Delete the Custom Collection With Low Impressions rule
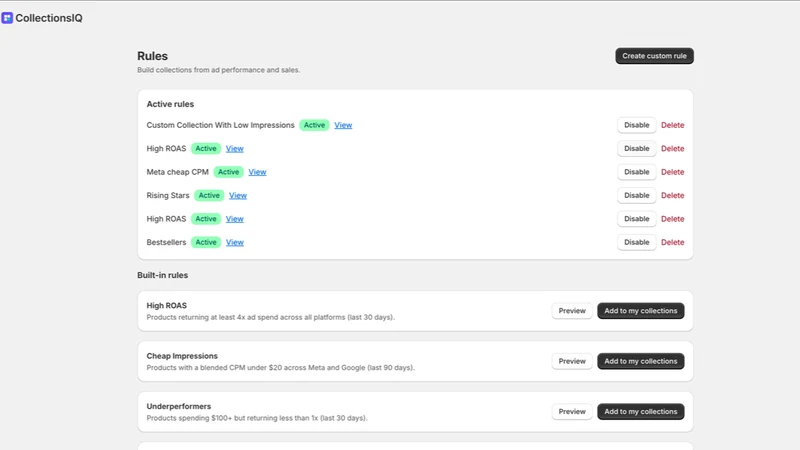This screenshot has width=800, height=450. pos(672,125)
